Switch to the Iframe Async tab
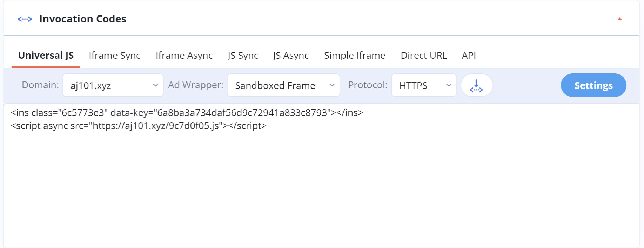 coord(184,56)
